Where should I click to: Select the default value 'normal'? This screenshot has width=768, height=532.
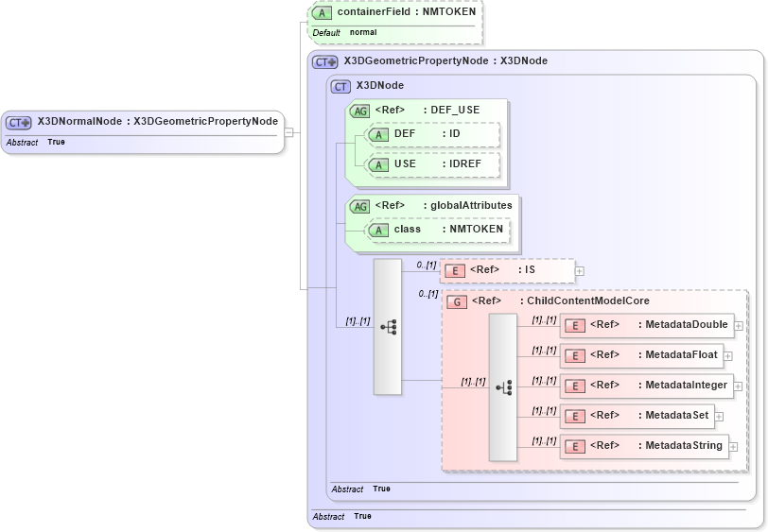click(363, 32)
